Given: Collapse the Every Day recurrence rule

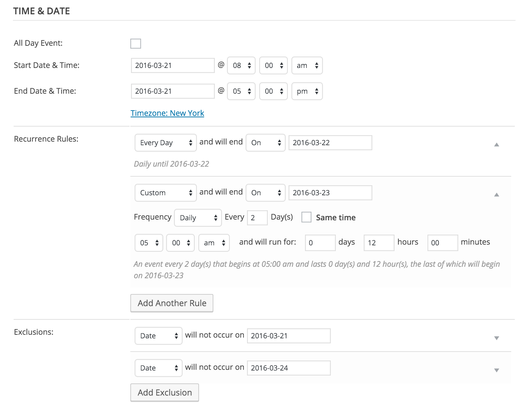Looking at the screenshot, I should tap(497, 145).
